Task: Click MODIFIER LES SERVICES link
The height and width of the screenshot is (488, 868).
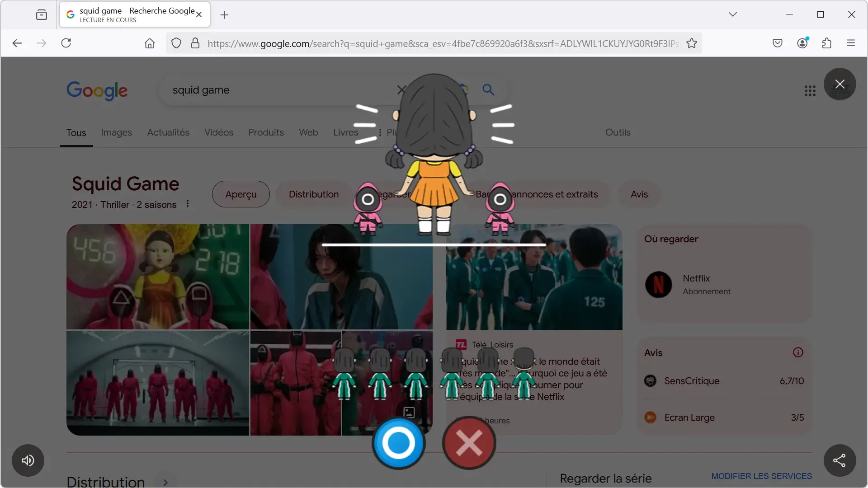Action: (761, 476)
